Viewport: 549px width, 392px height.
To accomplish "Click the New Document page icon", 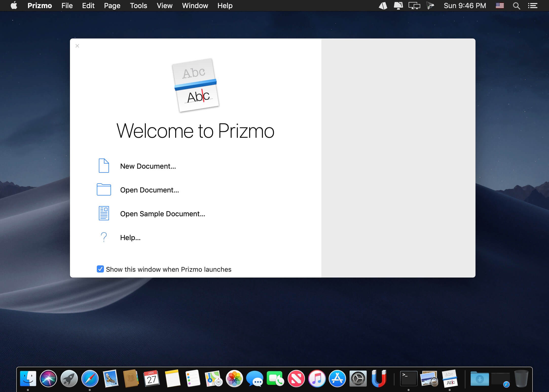I will 104,166.
